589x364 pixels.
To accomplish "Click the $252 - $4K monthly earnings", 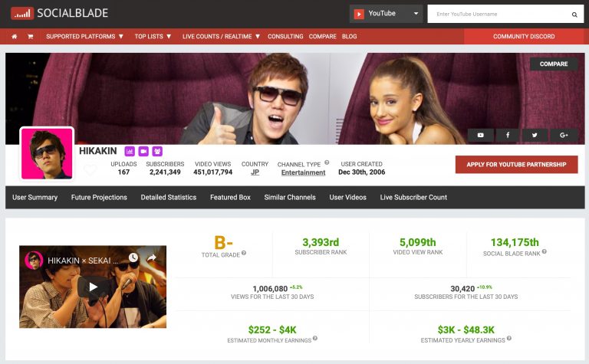I will 272,330.
